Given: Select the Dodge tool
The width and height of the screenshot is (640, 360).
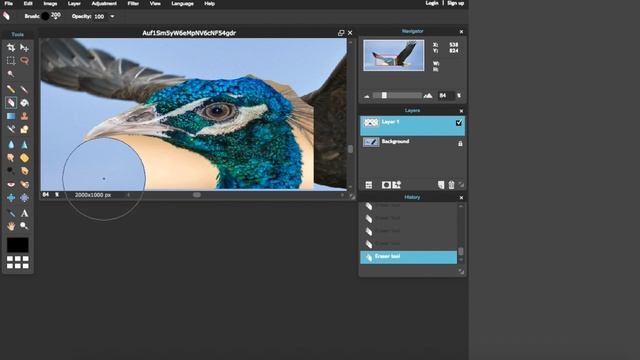Looking at the screenshot, I should click(x=11, y=171).
